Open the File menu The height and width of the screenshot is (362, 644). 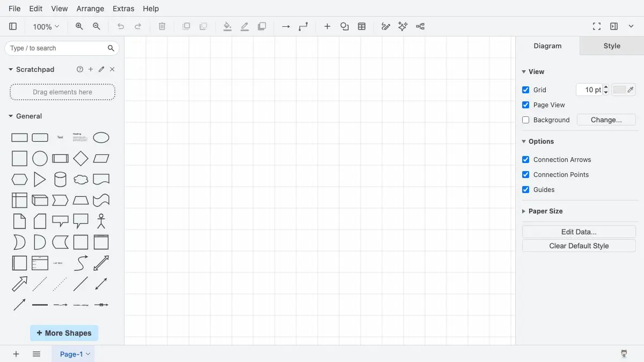tap(14, 9)
